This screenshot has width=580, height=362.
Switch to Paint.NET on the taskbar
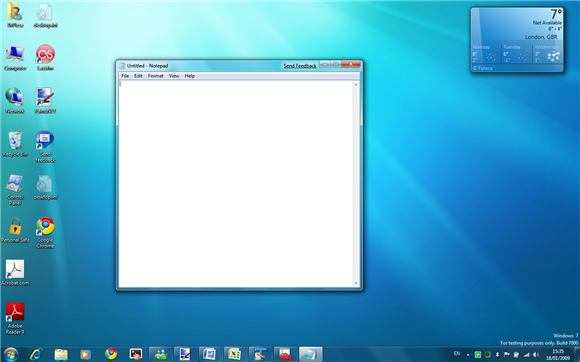pos(185,355)
